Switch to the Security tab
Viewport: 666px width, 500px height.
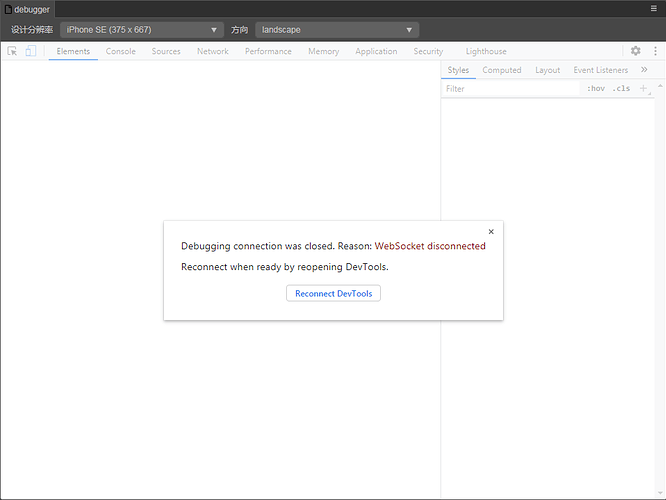(x=428, y=51)
